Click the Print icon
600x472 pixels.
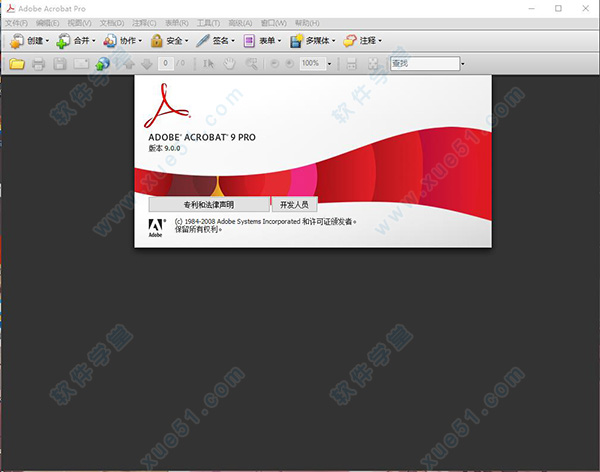tap(38, 64)
